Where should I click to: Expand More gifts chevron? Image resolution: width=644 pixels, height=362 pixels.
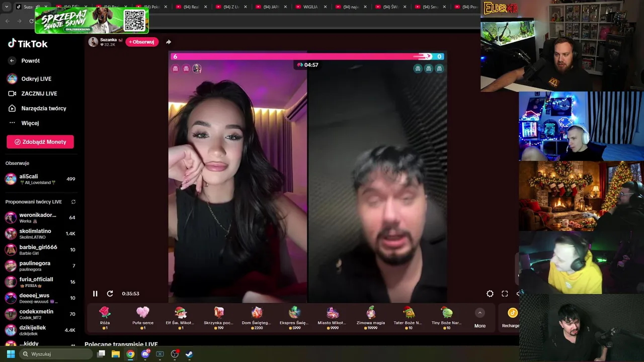pyautogui.click(x=480, y=313)
